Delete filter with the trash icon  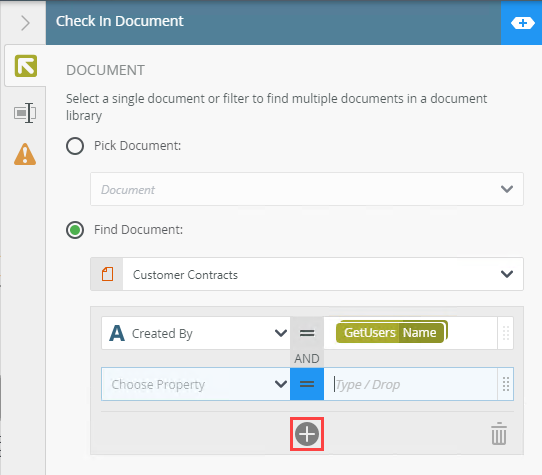point(499,434)
